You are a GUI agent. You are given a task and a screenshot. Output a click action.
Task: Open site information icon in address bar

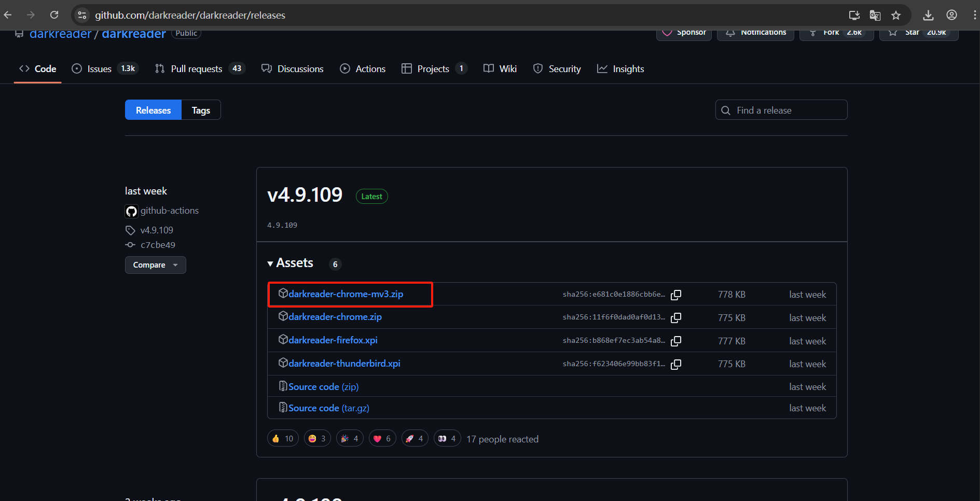tap(82, 15)
